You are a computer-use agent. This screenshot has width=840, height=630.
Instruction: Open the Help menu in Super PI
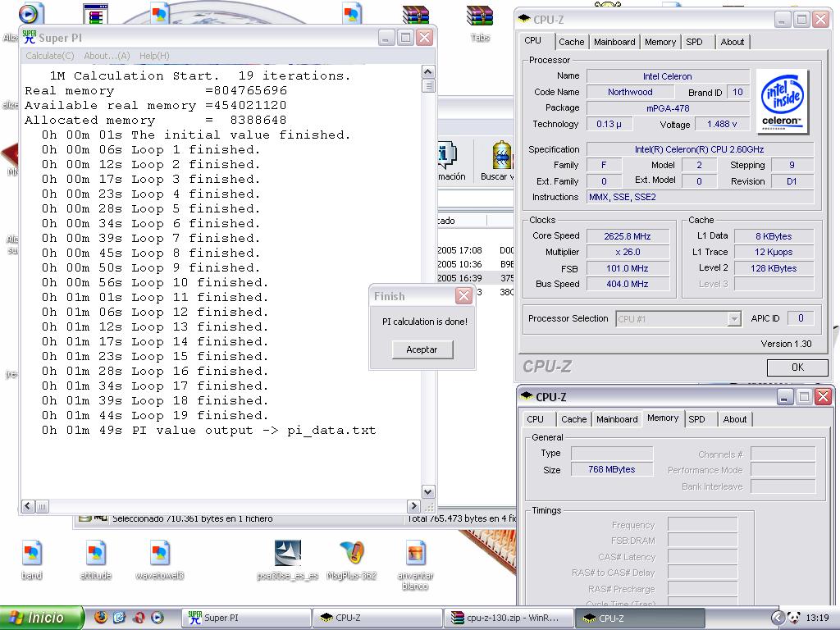pos(154,56)
